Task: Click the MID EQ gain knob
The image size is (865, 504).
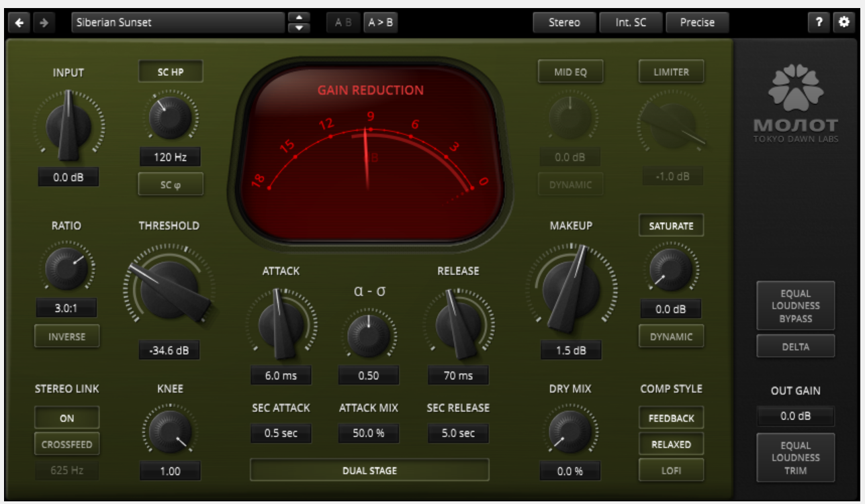Action: (570, 117)
